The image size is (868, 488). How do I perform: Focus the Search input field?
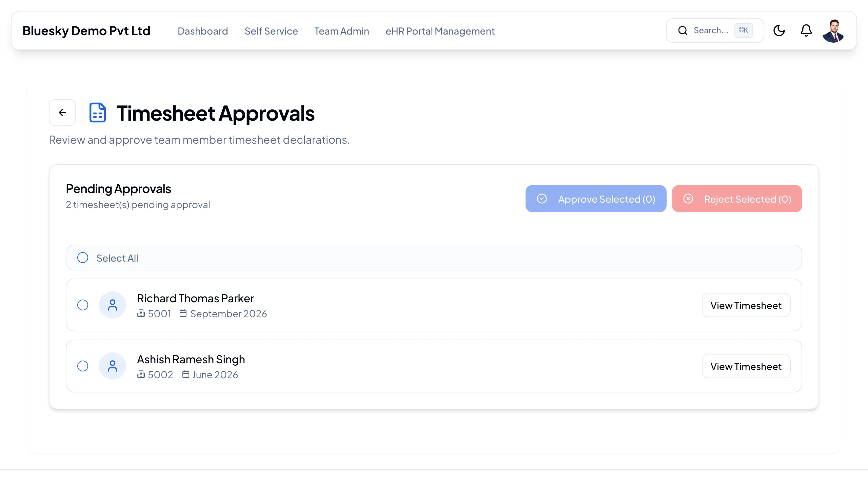coord(715,30)
